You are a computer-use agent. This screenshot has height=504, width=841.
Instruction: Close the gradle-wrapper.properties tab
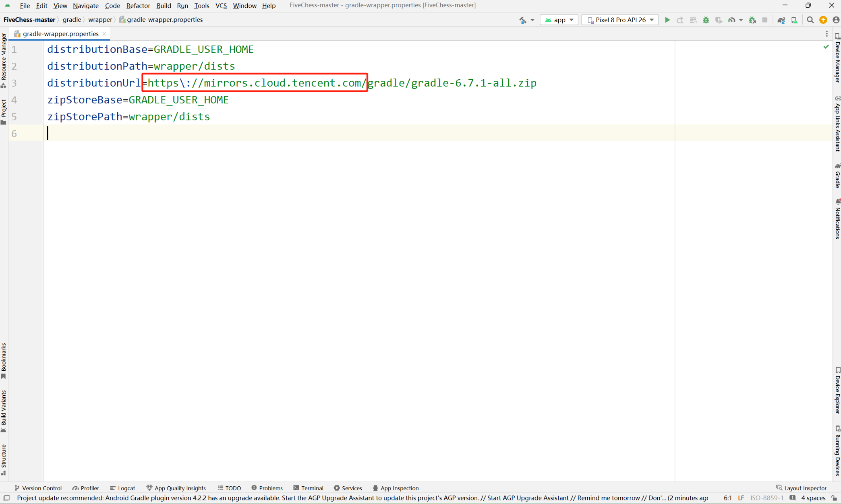pyautogui.click(x=104, y=34)
